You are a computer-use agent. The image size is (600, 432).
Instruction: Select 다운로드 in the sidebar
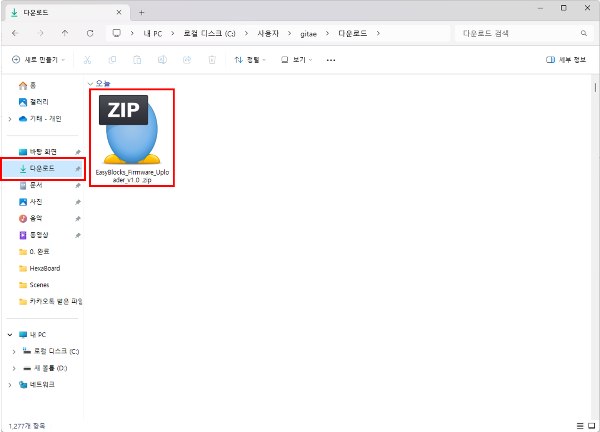[x=43, y=168]
